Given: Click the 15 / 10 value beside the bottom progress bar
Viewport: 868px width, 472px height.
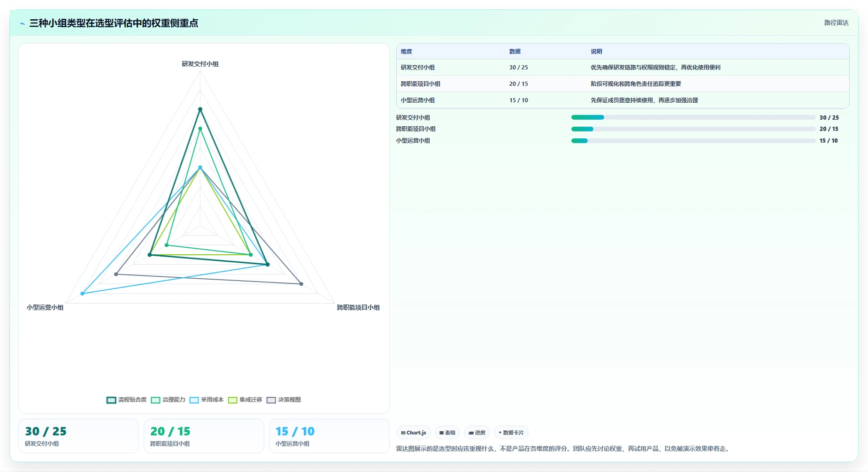Looking at the screenshot, I should tap(829, 141).
